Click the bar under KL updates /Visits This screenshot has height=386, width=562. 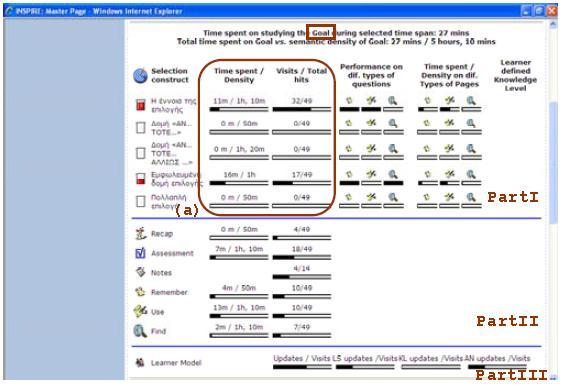click(x=431, y=367)
